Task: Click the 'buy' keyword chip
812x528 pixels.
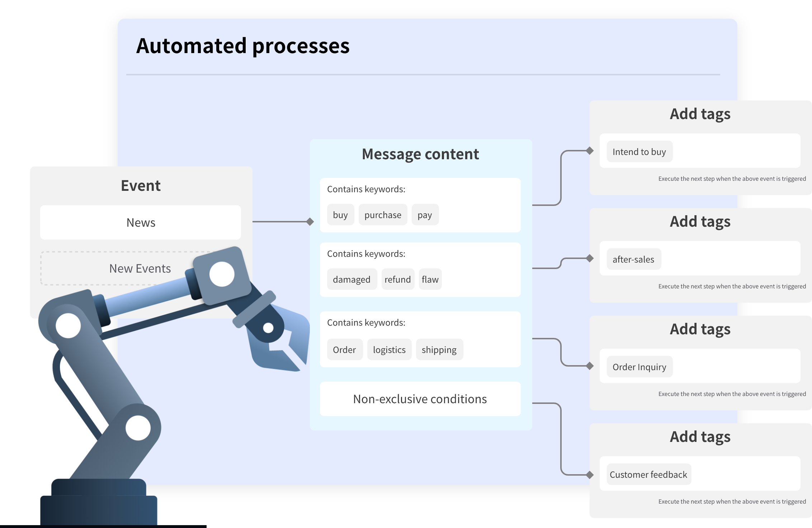Action: click(x=340, y=215)
